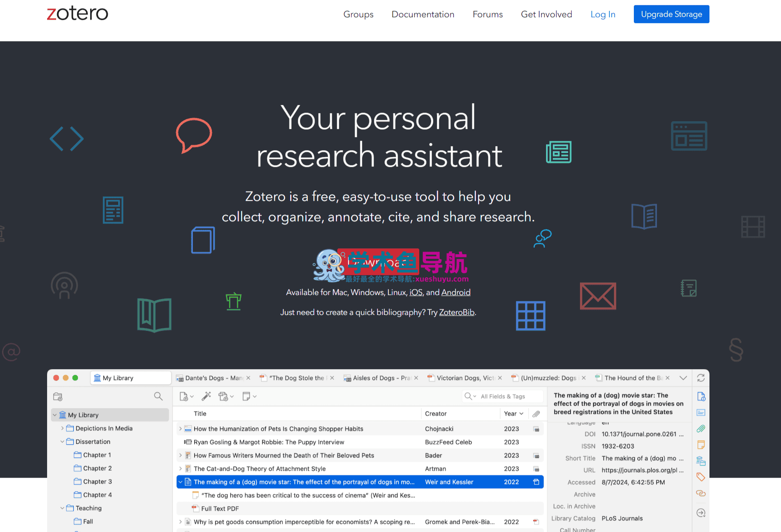
Task: Click the Sync with zotero.org refresh icon
Action: [x=701, y=378]
